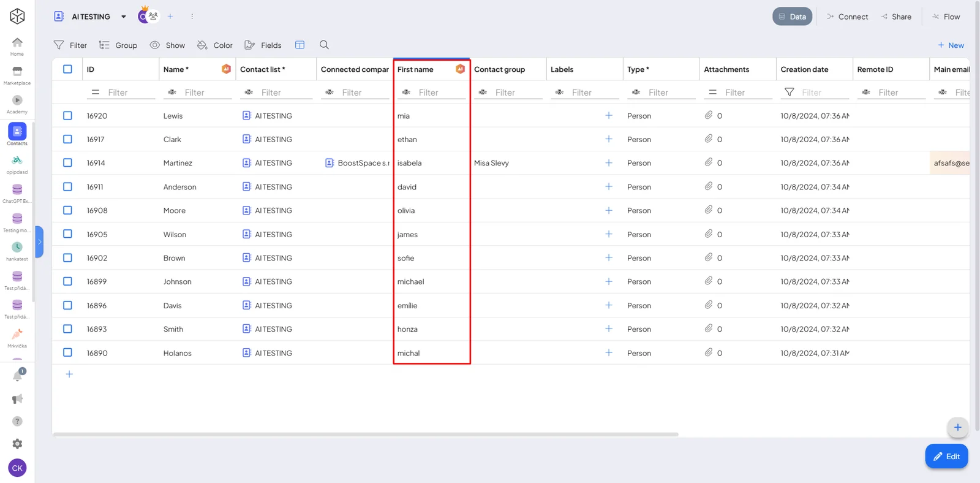980x483 pixels.
Task: Switch to the Data tab
Action: pos(792,17)
